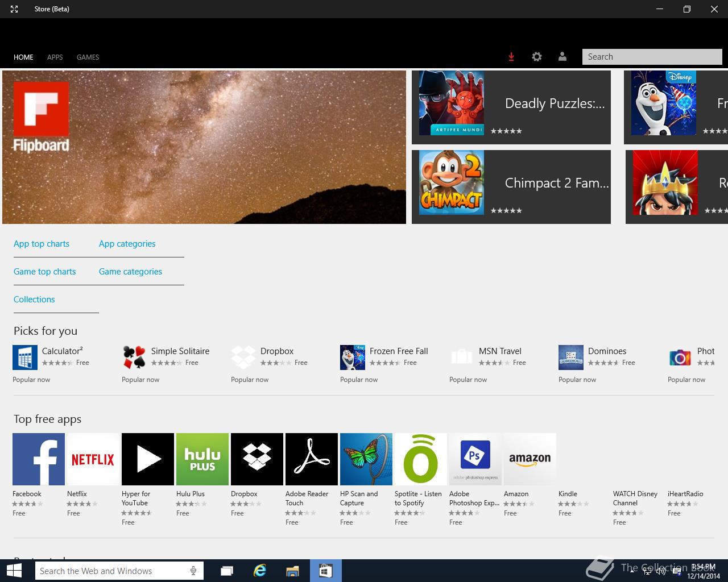Switch to the GAMES tab
Viewport: 728px width, 582px height.
[88, 57]
